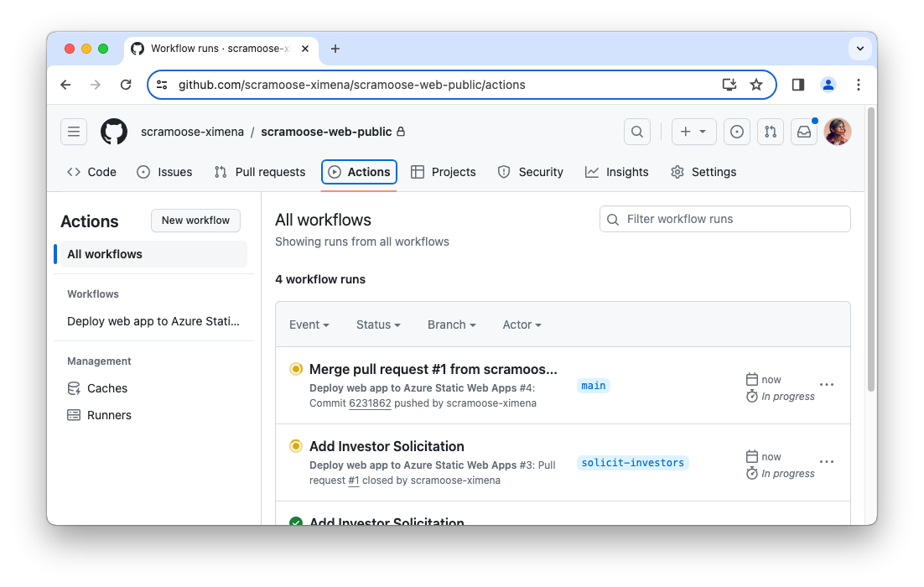Expand the Branch filter dropdown
This screenshot has width=924, height=587.
pos(451,325)
